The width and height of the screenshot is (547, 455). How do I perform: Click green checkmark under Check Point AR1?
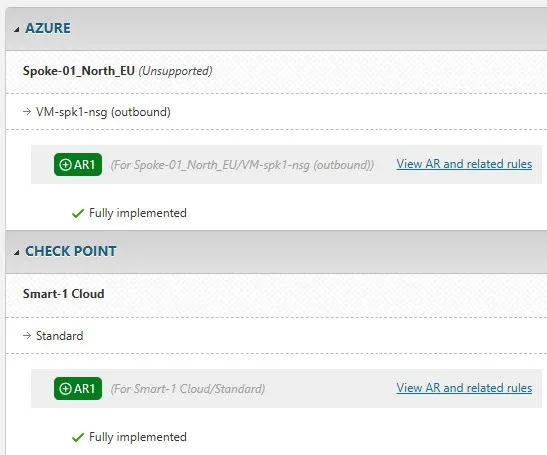click(x=78, y=437)
